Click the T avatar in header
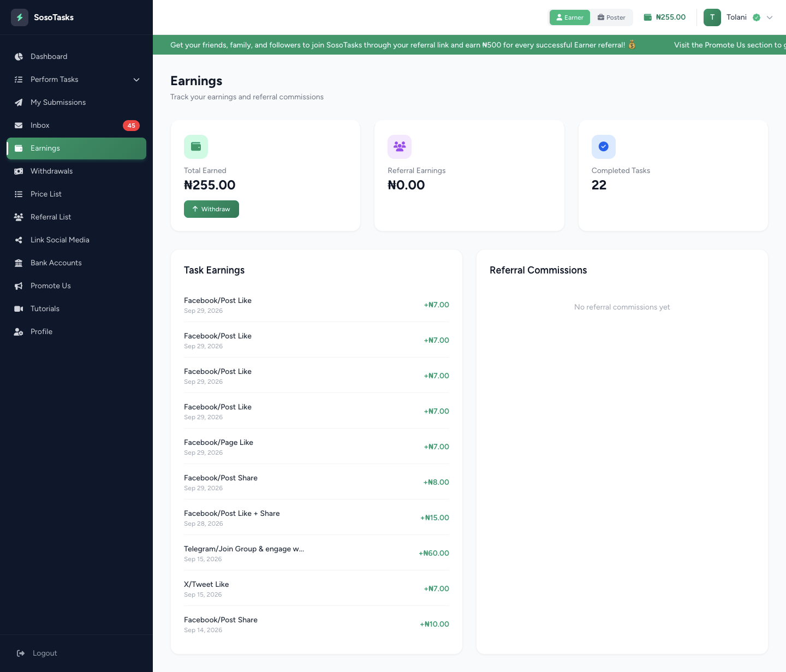The height and width of the screenshot is (672, 786). pos(712,17)
